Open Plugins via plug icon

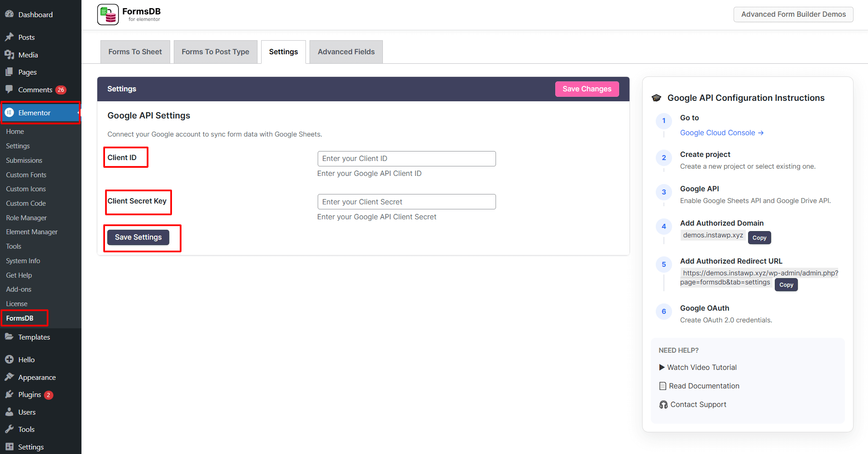9,394
